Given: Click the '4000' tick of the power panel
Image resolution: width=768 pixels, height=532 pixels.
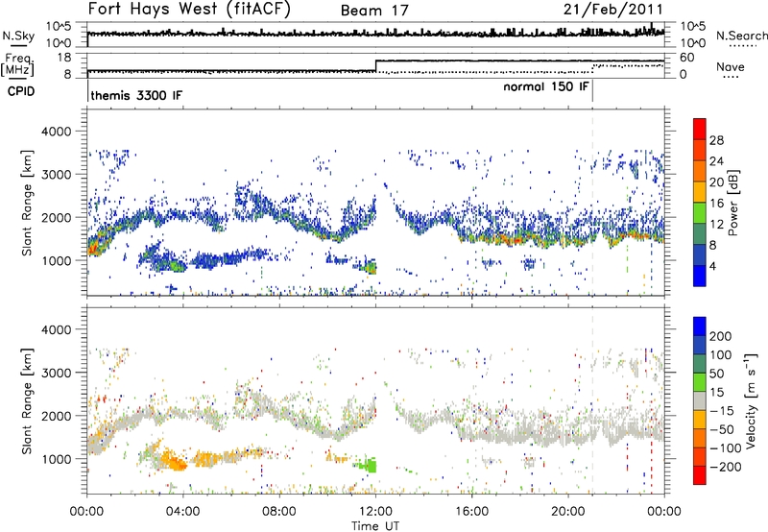Looking at the screenshot, I should (x=56, y=132).
